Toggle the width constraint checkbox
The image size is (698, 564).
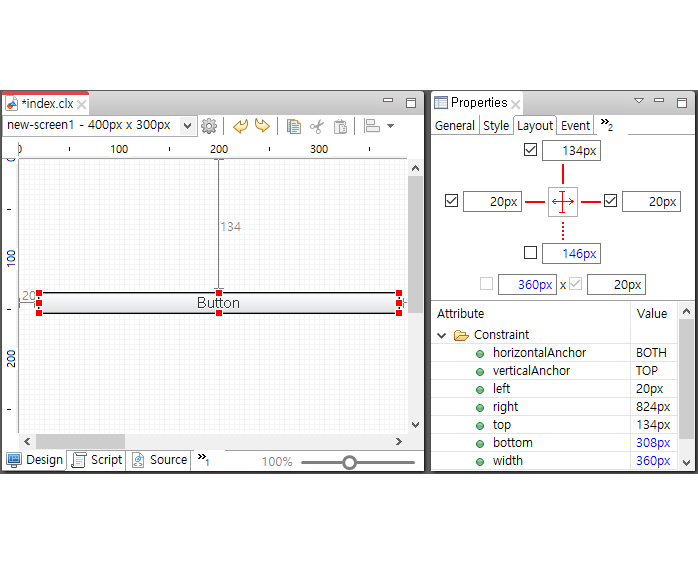[x=486, y=284]
